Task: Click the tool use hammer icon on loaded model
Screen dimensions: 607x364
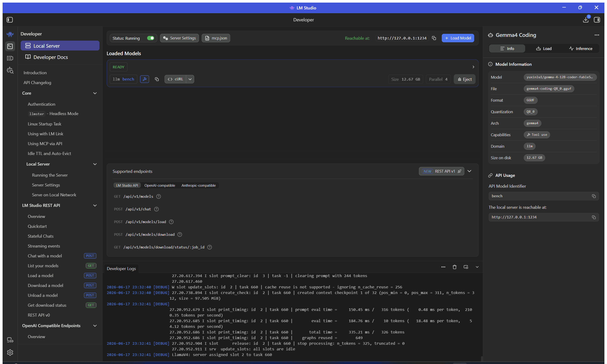Action: click(145, 79)
